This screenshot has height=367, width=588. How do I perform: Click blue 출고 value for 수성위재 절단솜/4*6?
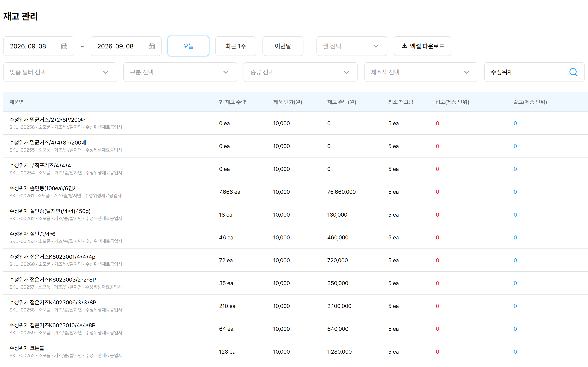pyautogui.click(x=515, y=237)
